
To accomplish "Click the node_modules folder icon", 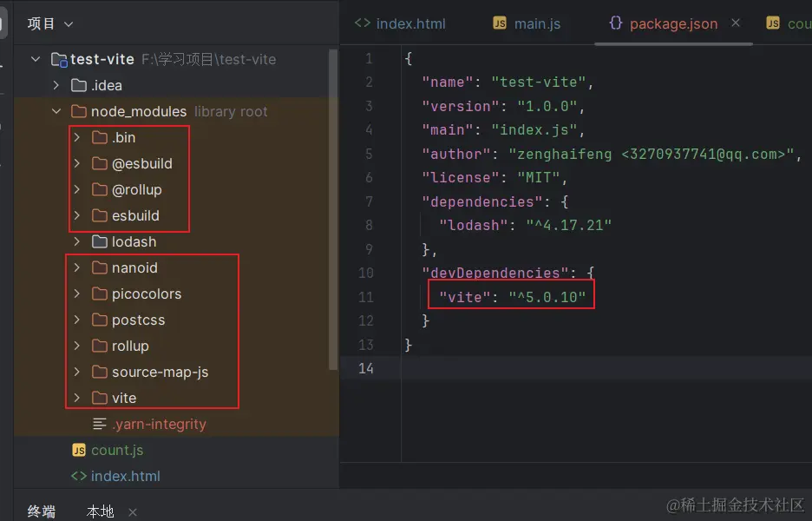I will 79,111.
